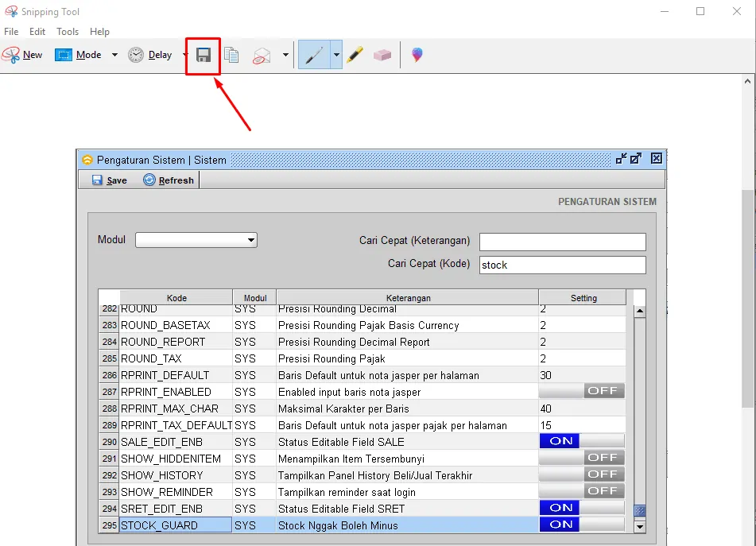Click the Copy icon in Snipping Tool toolbar
The height and width of the screenshot is (546, 756).
coord(231,56)
